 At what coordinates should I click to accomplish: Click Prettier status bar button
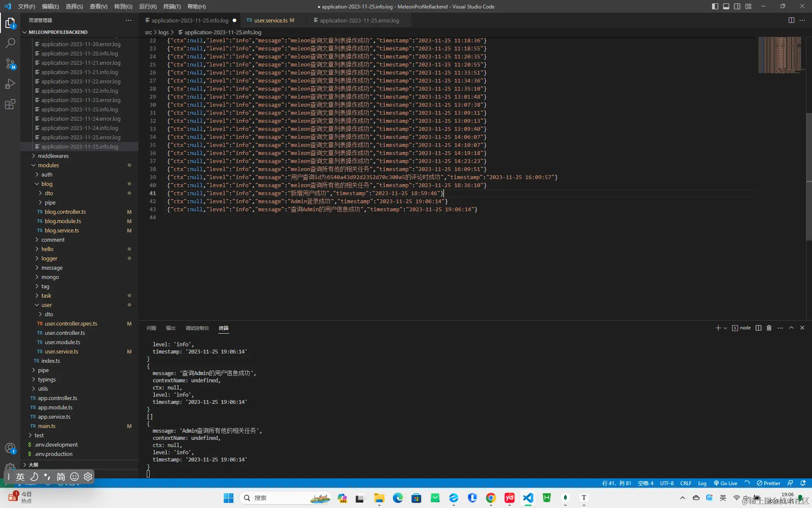coord(768,483)
